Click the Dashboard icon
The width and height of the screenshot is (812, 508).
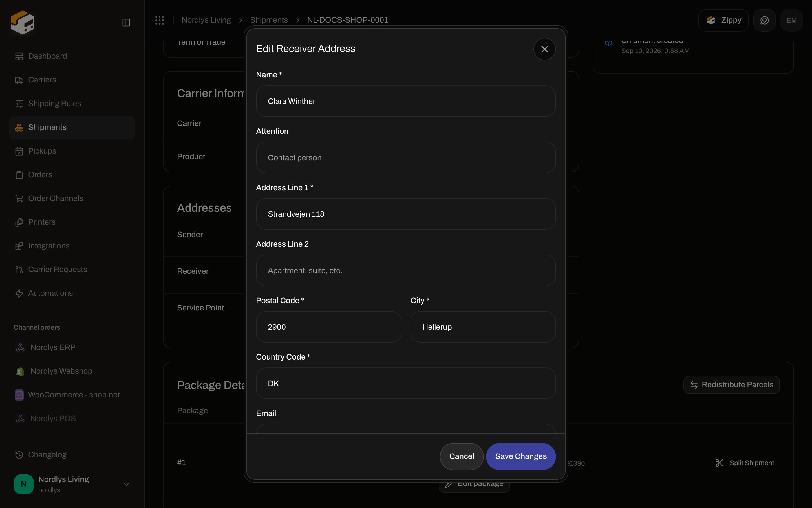(x=19, y=56)
